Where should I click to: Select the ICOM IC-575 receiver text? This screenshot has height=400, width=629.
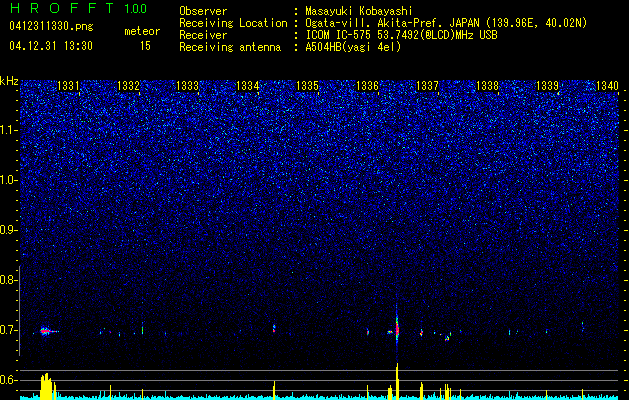point(401,35)
